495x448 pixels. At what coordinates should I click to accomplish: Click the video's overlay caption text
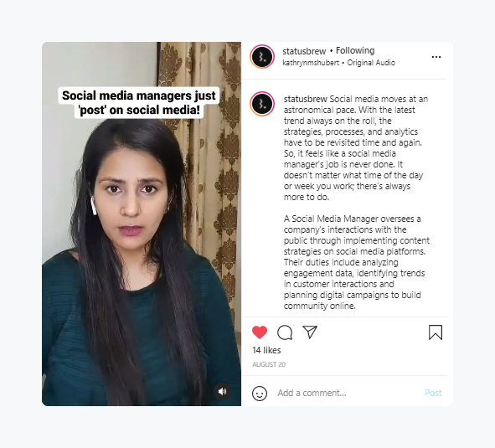point(139,103)
